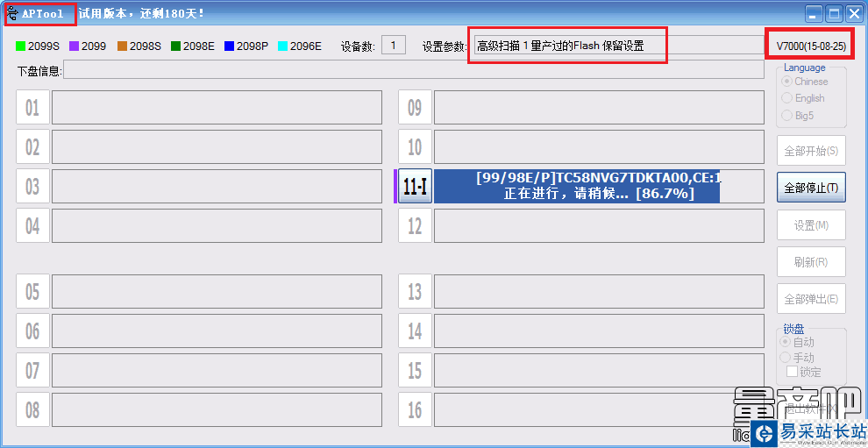Click the status field for port 01
Screen dimensions: 868x448
[x=217, y=108]
